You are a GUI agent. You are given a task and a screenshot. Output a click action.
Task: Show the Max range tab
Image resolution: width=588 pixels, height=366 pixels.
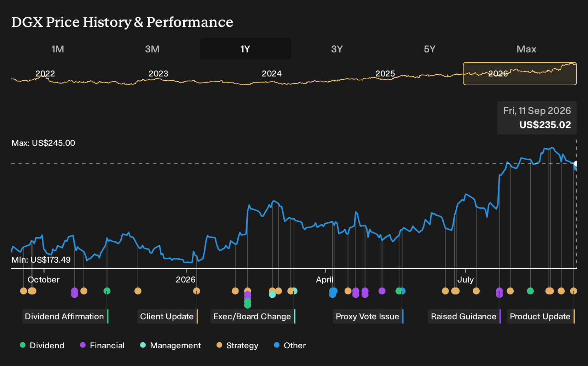coord(526,49)
